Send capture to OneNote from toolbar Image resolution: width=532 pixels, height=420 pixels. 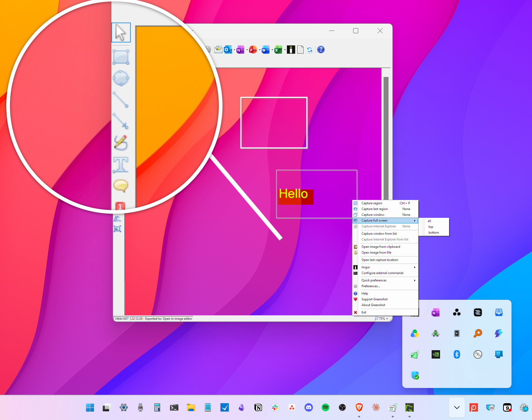[x=240, y=49]
